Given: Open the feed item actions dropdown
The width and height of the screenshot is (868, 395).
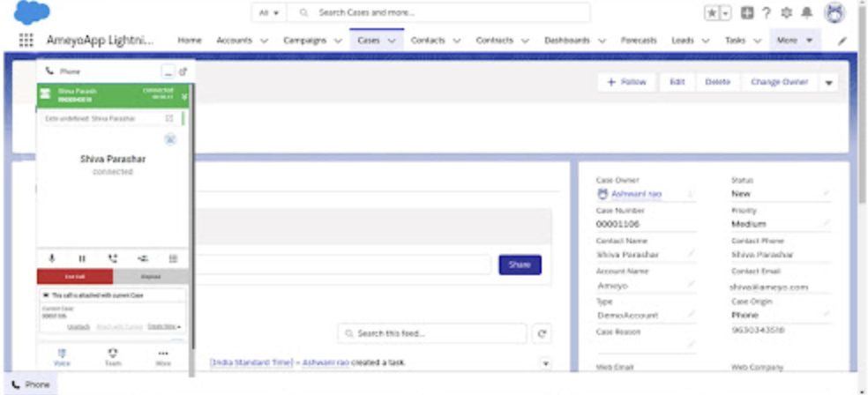Looking at the screenshot, I should pos(545,363).
